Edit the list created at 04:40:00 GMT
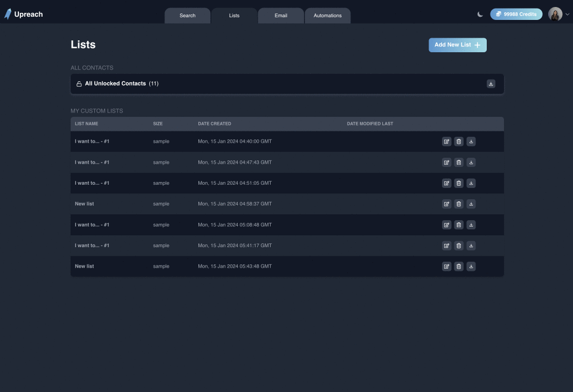 coord(446,142)
